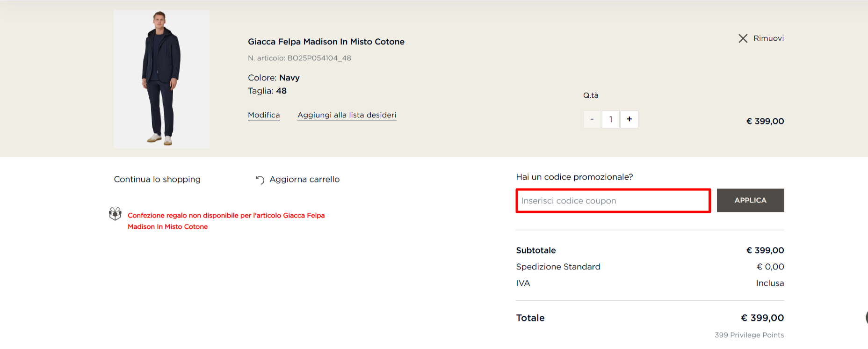Click the 399 Privilege Points text
The image size is (868, 349).
(x=749, y=335)
